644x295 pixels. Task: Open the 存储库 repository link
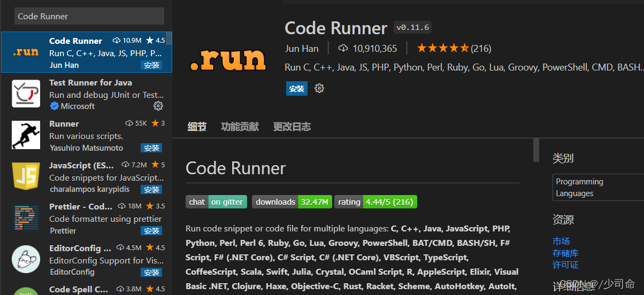coord(565,253)
